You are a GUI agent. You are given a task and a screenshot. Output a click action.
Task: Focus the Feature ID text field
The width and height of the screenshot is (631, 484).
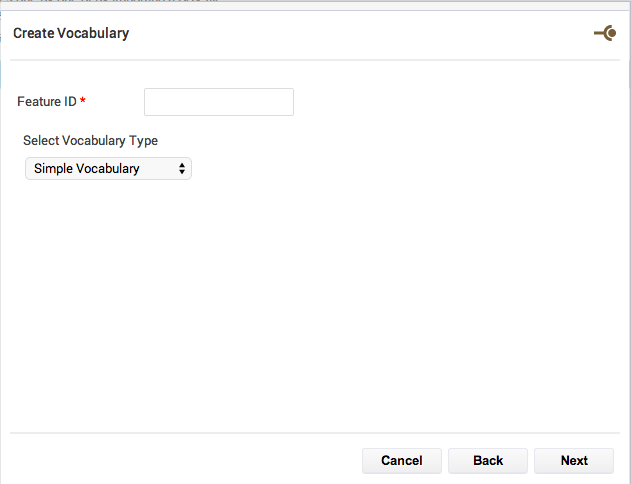(x=219, y=102)
